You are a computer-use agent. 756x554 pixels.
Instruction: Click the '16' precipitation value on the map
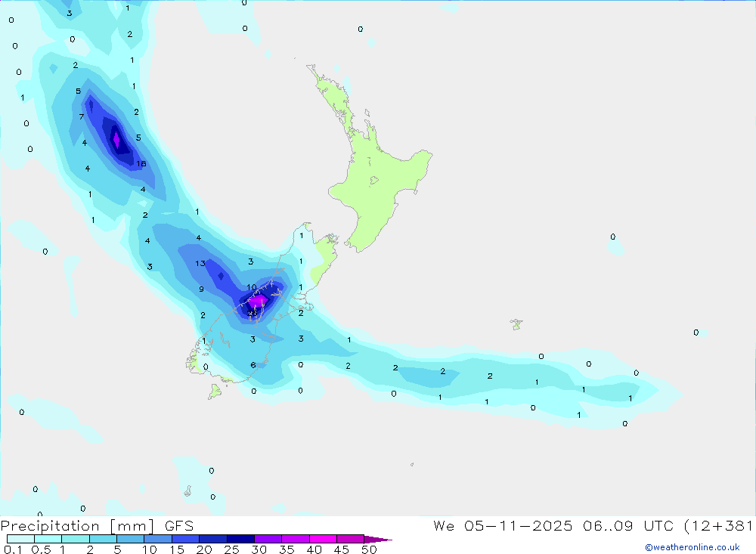141,164
